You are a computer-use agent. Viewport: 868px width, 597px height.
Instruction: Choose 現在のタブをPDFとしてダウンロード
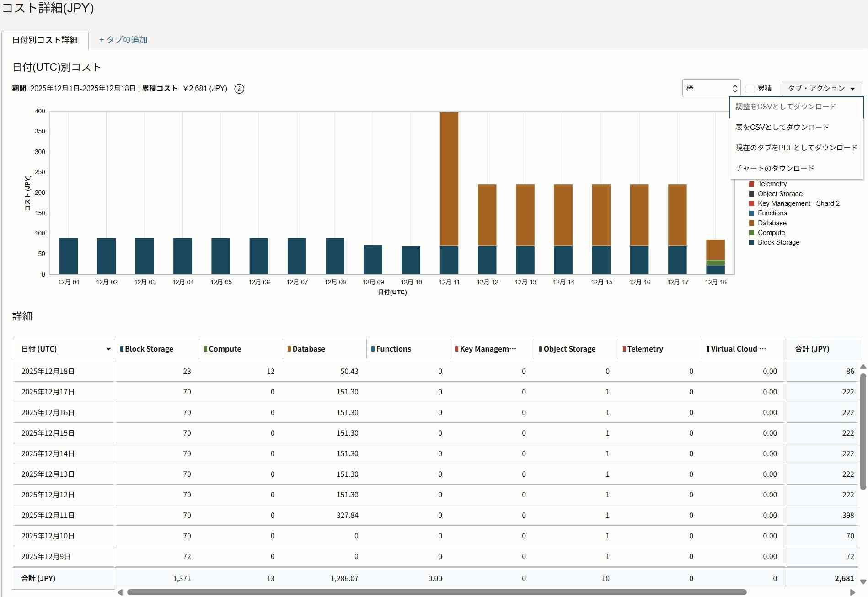(x=796, y=148)
